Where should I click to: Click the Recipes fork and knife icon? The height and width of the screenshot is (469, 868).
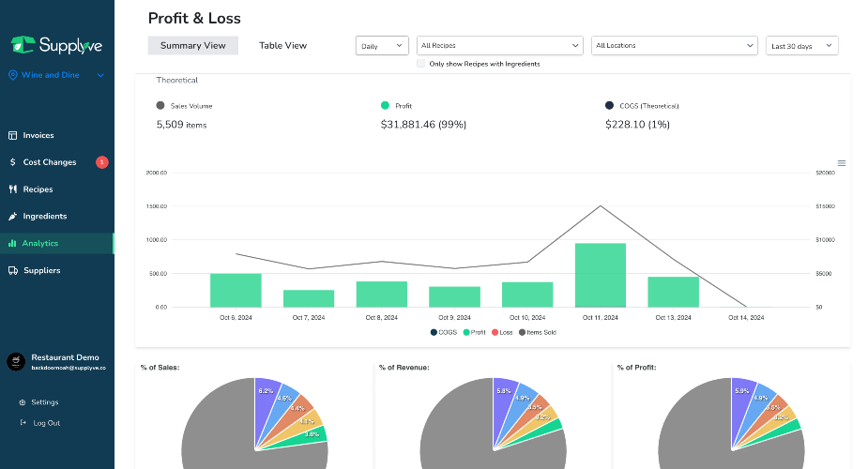point(13,189)
